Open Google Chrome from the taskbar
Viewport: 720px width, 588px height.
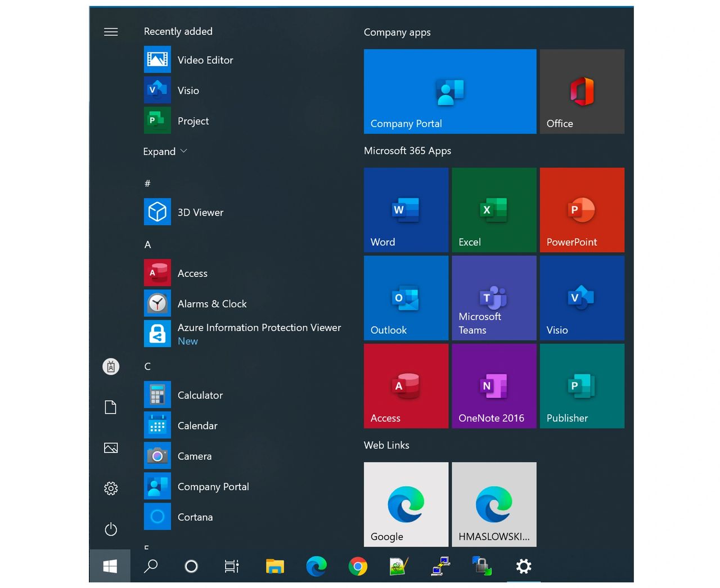358,566
